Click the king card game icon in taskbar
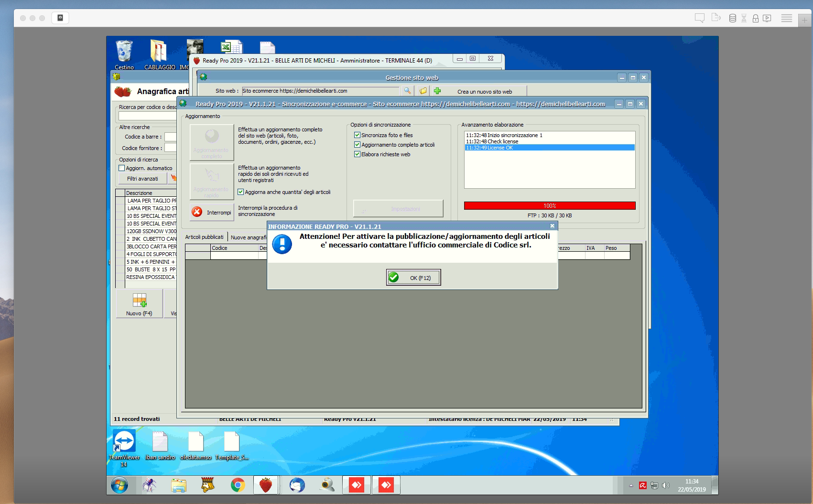 (x=208, y=485)
